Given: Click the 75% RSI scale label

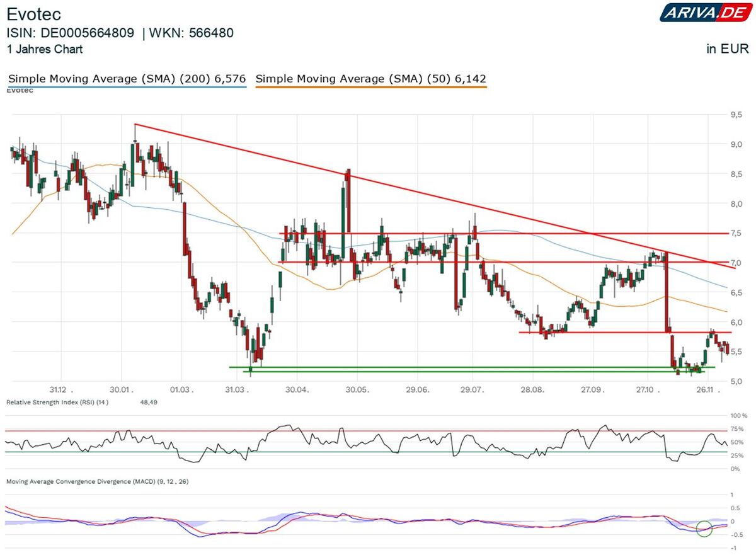Looking at the screenshot, I should point(736,428).
